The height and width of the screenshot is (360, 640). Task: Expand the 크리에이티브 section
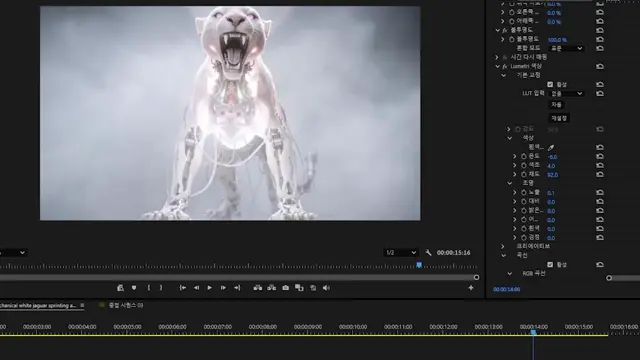pyautogui.click(x=503, y=246)
